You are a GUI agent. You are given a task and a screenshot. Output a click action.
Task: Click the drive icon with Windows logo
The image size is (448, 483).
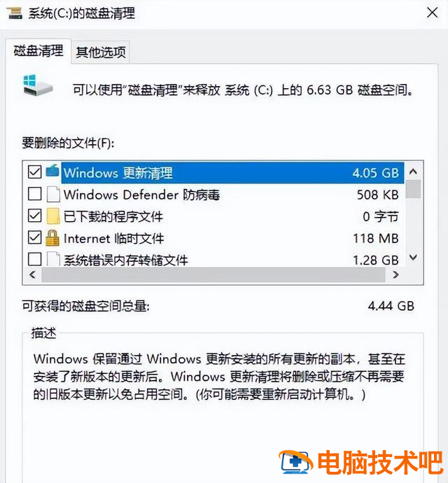pos(38,85)
